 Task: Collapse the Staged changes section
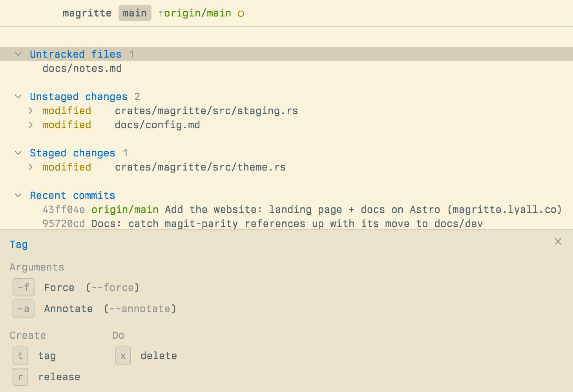(x=18, y=153)
